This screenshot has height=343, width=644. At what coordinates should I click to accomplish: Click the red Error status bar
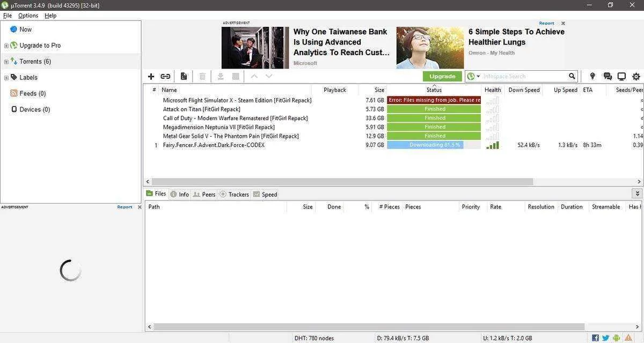[x=434, y=100]
